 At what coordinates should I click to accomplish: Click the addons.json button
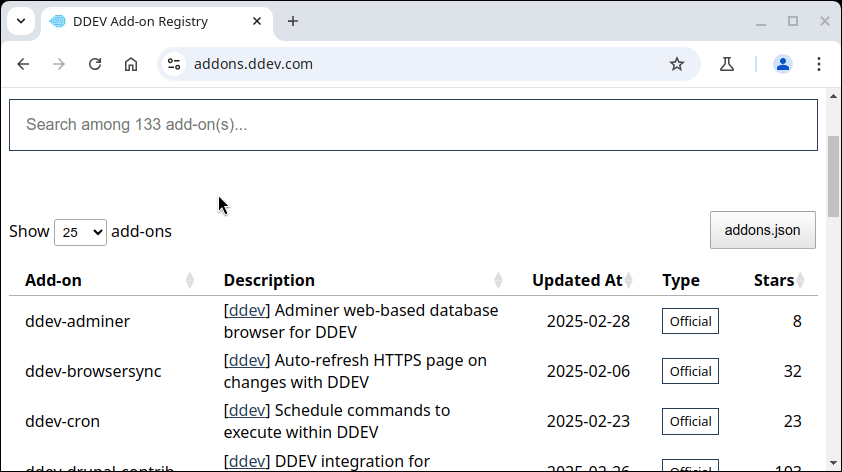pyautogui.click(x=762, y=230)
